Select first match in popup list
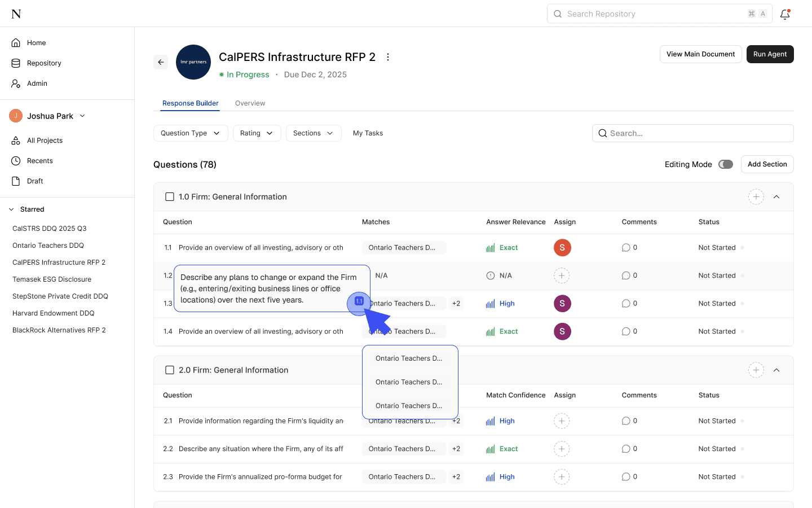812x508 pixels. click(x=409, y=358)
